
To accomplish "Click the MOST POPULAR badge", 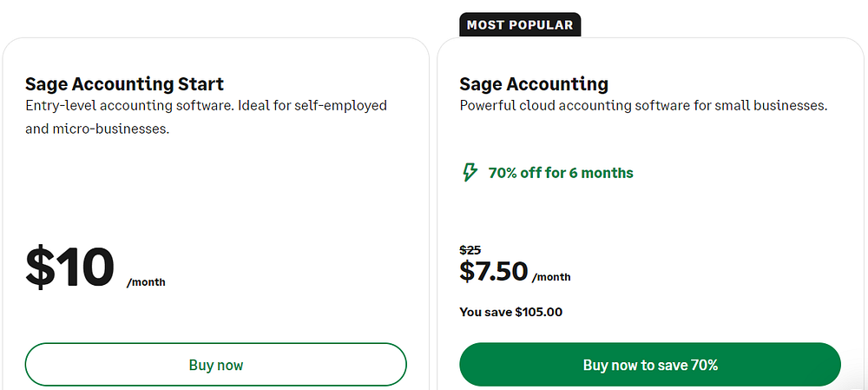I will (520, 24).
